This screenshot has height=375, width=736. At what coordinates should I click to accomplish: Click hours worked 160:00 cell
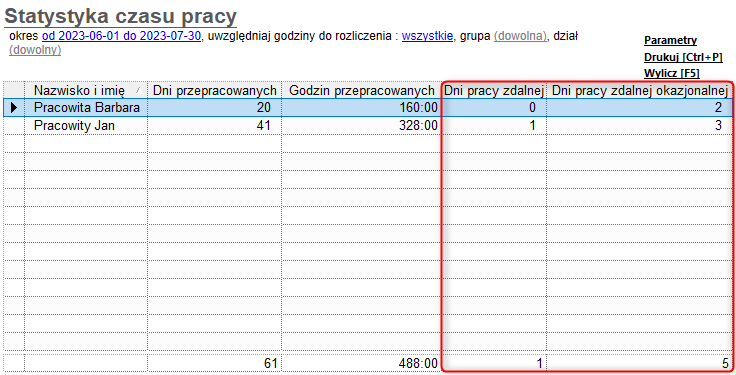[x=361, y=107]
